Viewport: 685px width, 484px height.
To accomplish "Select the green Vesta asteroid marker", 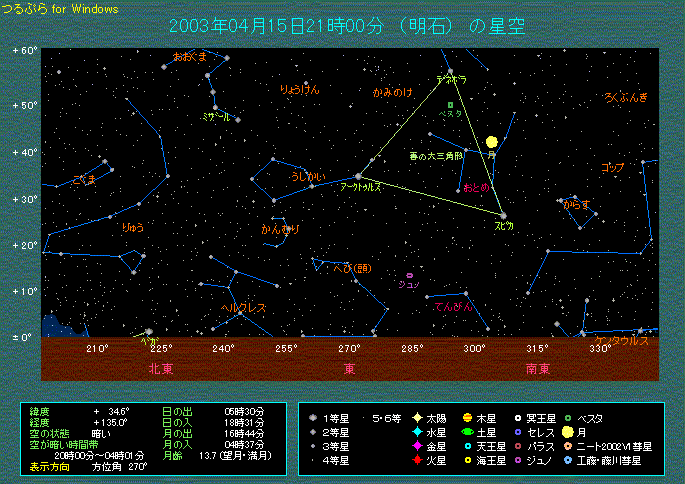I will [x=450, y=104].
